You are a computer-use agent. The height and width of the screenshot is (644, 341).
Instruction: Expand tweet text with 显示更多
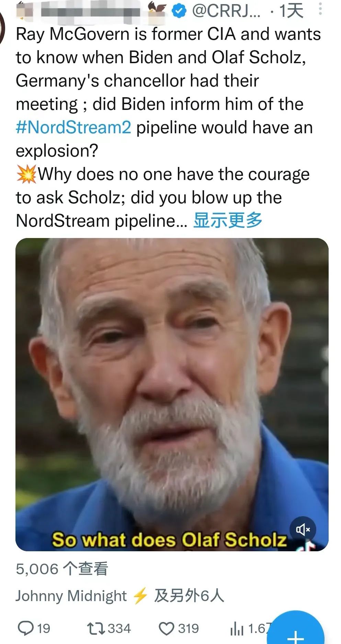[x=228, y=220]
